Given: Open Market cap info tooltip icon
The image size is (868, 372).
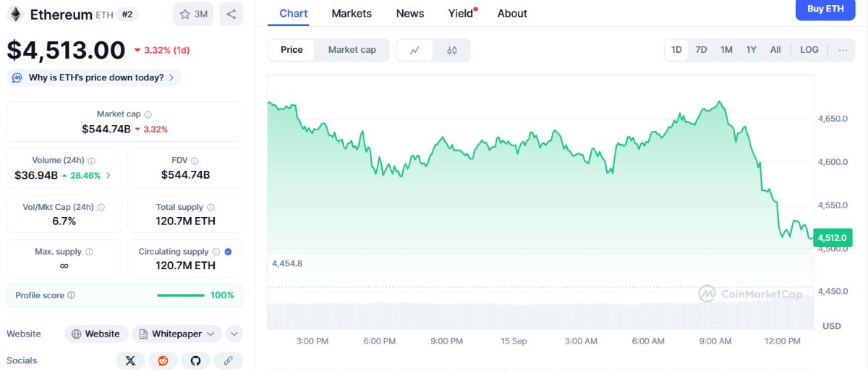Looking at the screenshot, I should [148, 114].
